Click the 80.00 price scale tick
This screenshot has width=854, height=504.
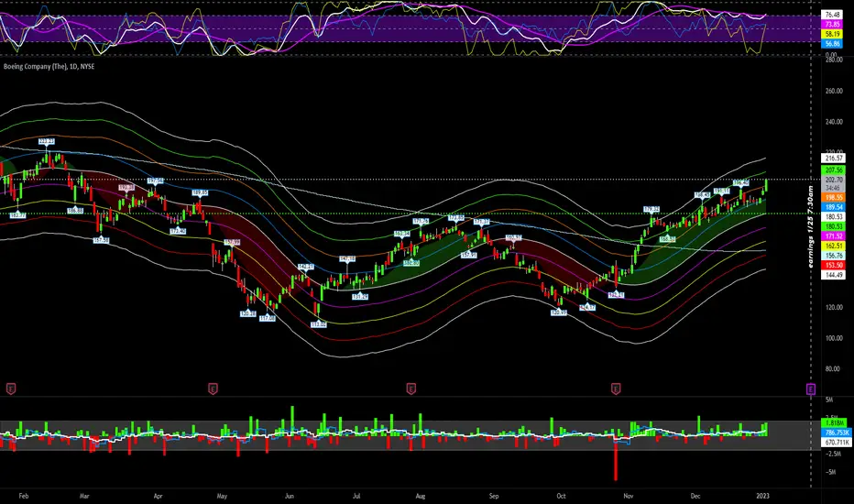pyautogui.click(x=832, y=369)
